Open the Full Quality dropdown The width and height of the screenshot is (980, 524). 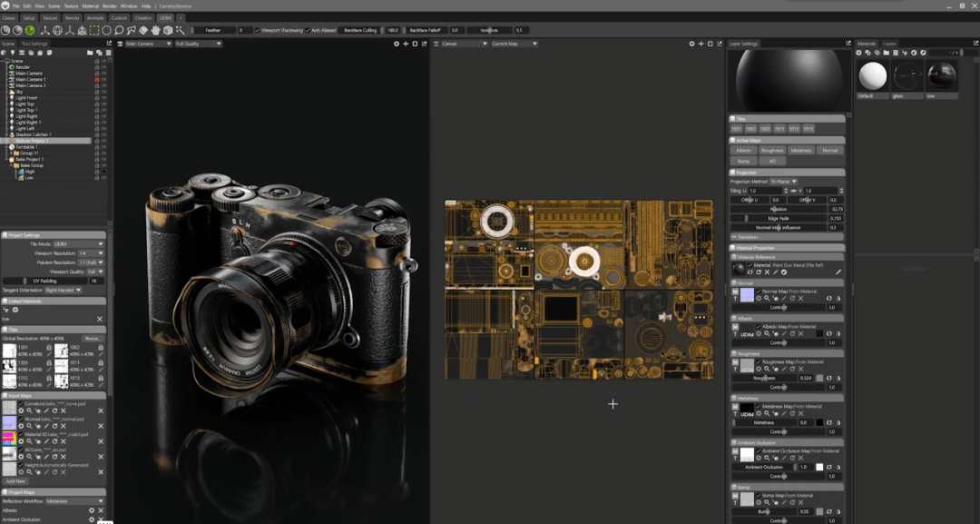(198, 44)
